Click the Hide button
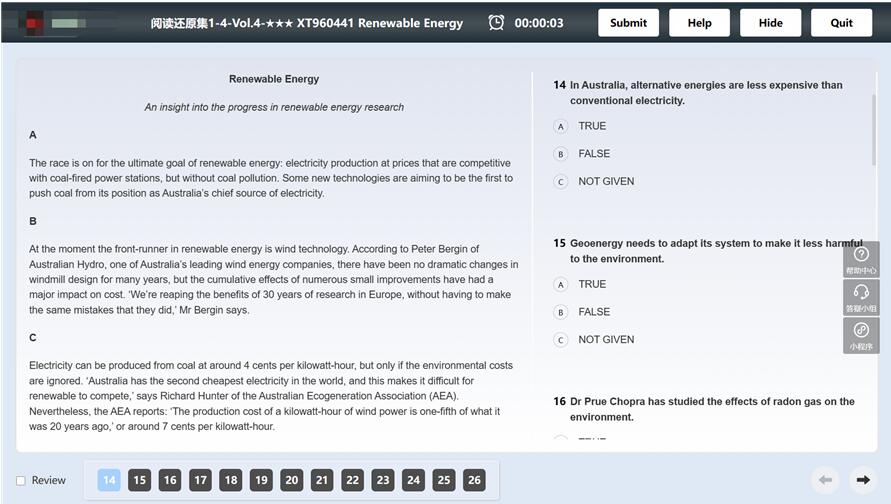Image resolution: width=891 pixels, height=504 pixels. (x=771, y=23)
